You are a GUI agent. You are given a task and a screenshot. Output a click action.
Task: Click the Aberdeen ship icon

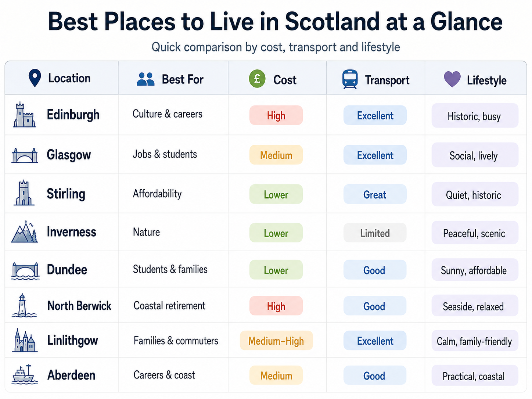(25, 374)
